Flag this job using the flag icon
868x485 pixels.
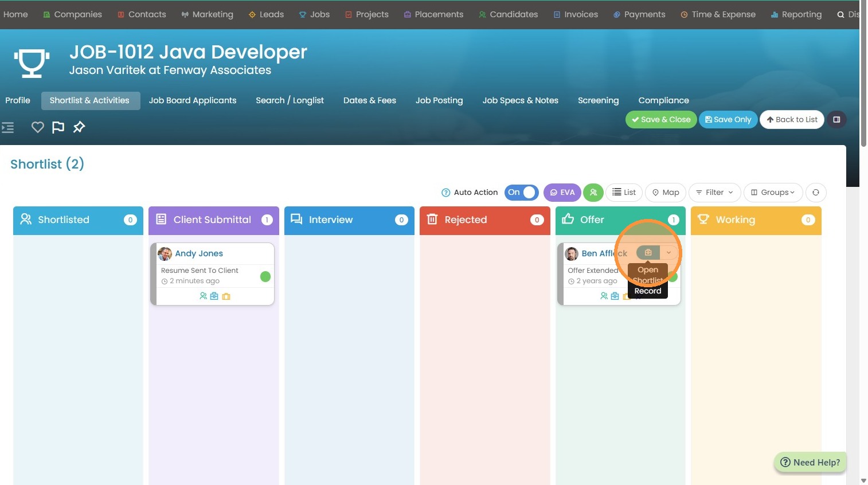point(58,127)
